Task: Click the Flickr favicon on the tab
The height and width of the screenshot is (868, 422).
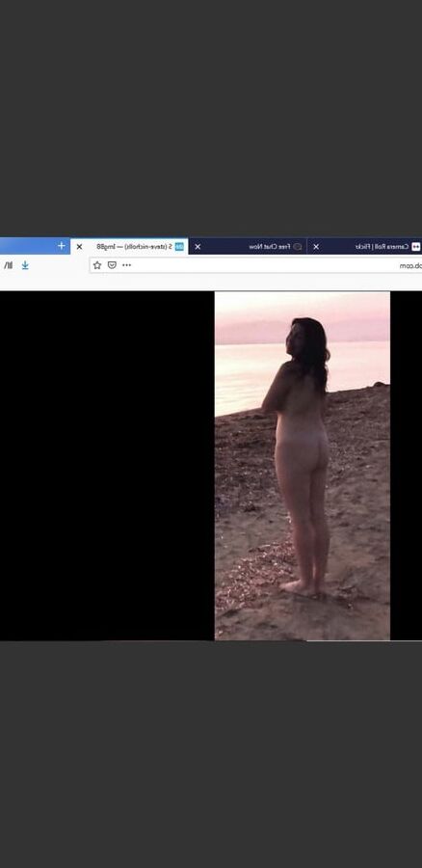Action: [x=416, y=246]
